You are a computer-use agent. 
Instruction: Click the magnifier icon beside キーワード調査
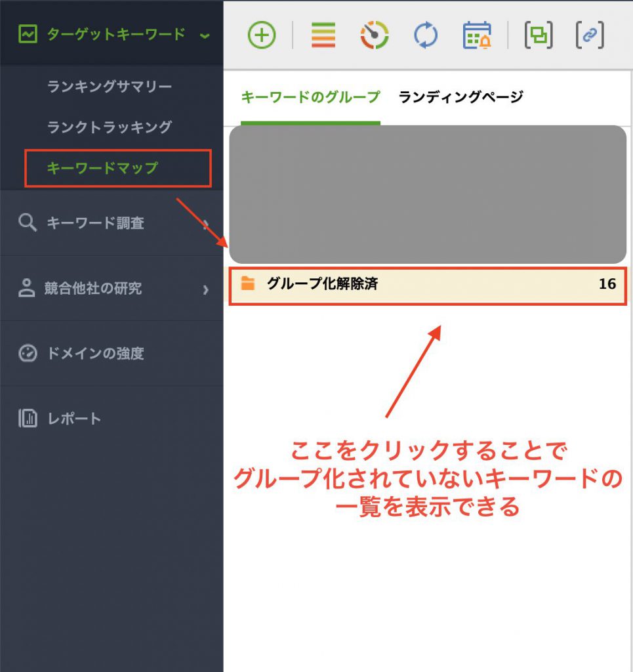[28, 222]
